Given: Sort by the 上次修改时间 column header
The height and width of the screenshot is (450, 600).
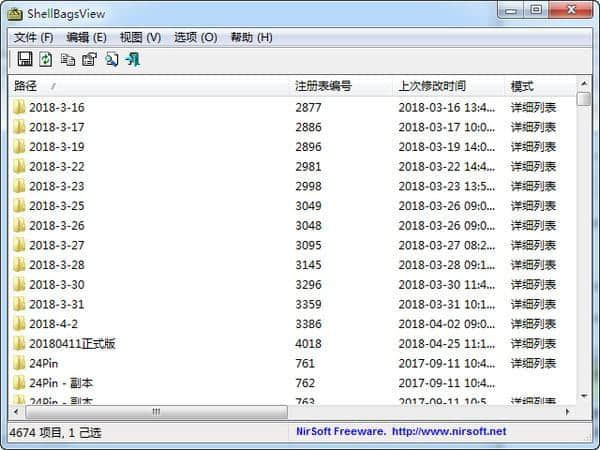Looking at the screenshot, I should pos(448,86).
